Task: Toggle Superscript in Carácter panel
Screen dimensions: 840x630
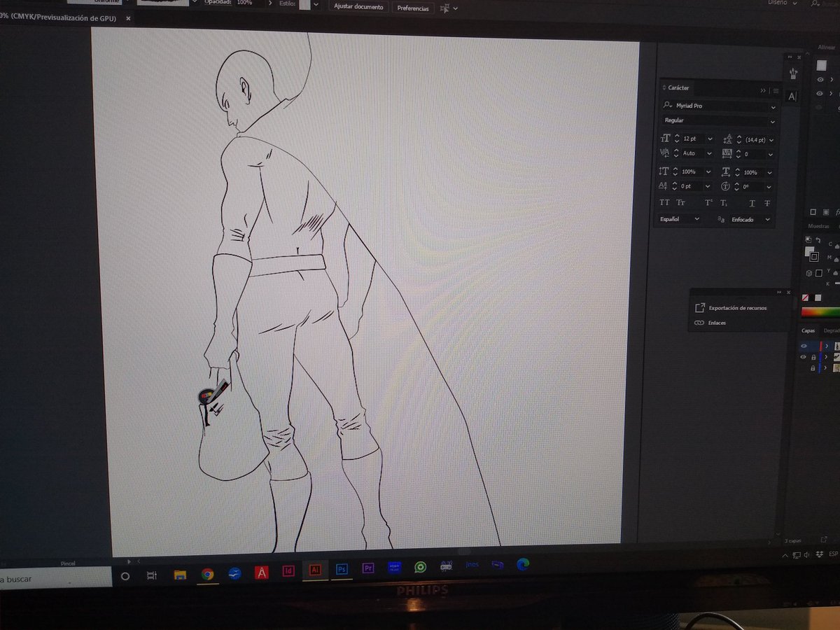Action: coord(708,203)
